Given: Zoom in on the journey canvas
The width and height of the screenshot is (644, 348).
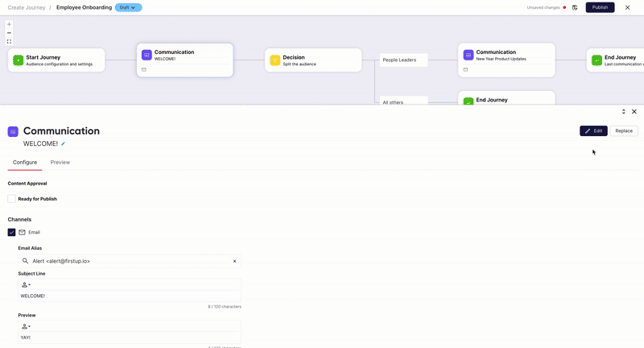Looking at the screenshot, I should click(x=9, y=24).
